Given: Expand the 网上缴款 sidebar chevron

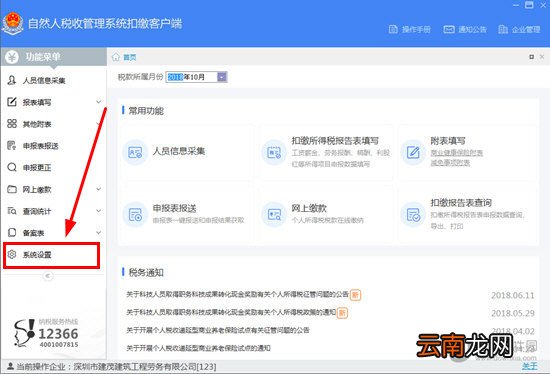Looking at the screenshot, I should [x=99, y=189].
